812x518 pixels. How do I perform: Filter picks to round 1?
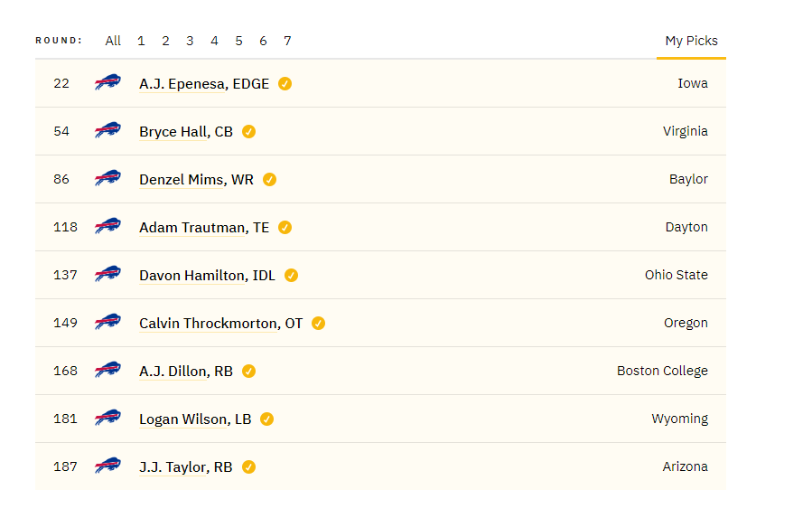pos(141,41)
